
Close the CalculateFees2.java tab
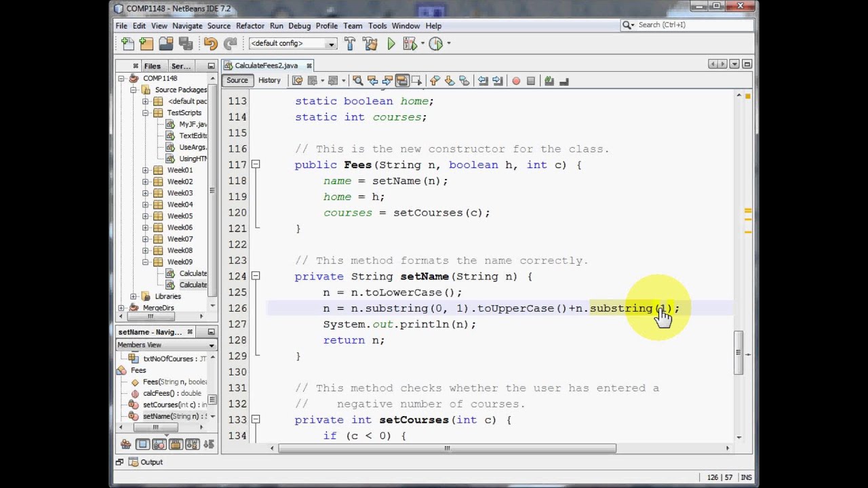point(309,66)
